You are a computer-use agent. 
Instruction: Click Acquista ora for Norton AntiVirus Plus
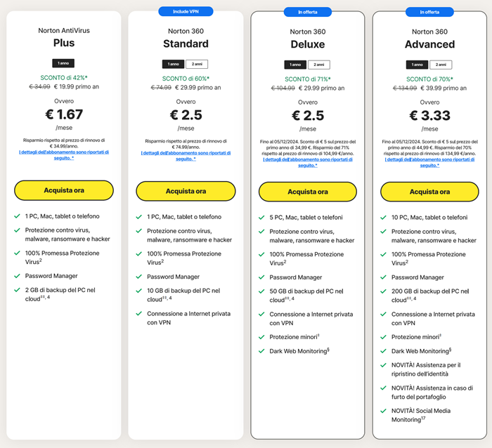(63, 190)
